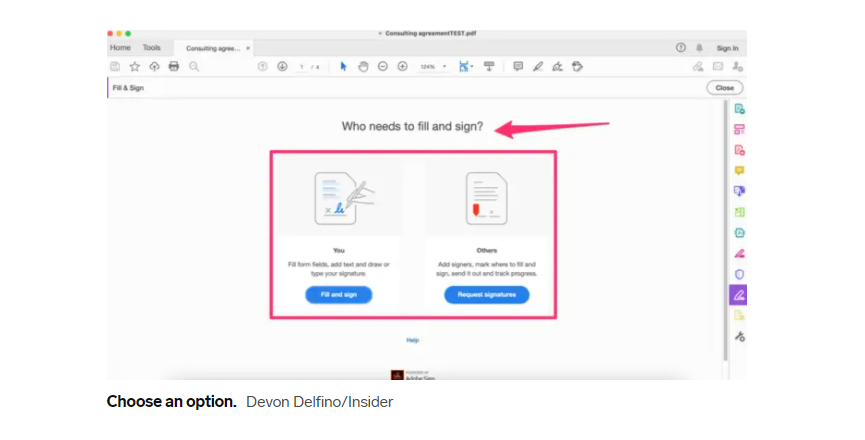Open the Help question mark icon
Screen dimensions: 865x440
coord(681,48)
